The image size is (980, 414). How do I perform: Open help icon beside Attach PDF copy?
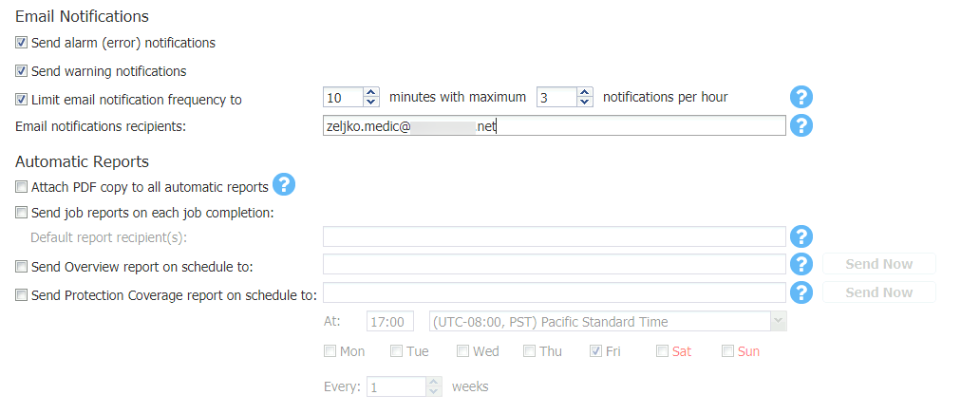(284, 184)
